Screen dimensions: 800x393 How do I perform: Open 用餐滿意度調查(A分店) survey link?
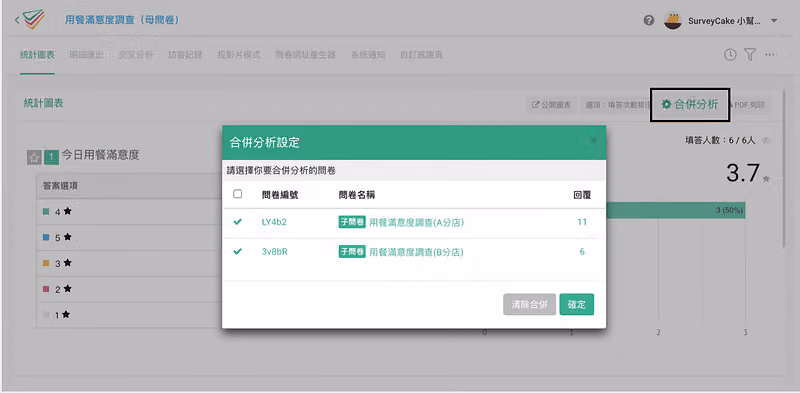tap(416, 223)
